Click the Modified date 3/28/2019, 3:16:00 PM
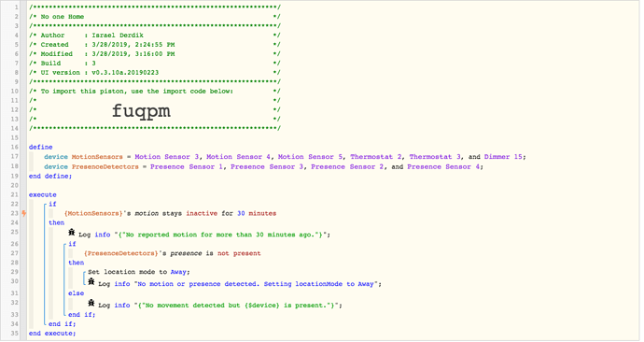 (x=133, y=54)
